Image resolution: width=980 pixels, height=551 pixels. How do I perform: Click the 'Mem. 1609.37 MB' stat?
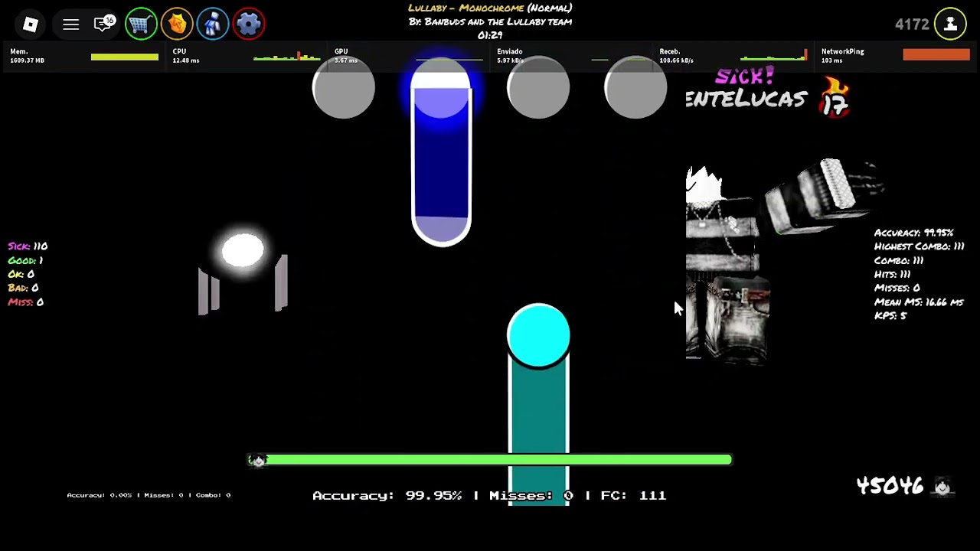coord(28,56)
